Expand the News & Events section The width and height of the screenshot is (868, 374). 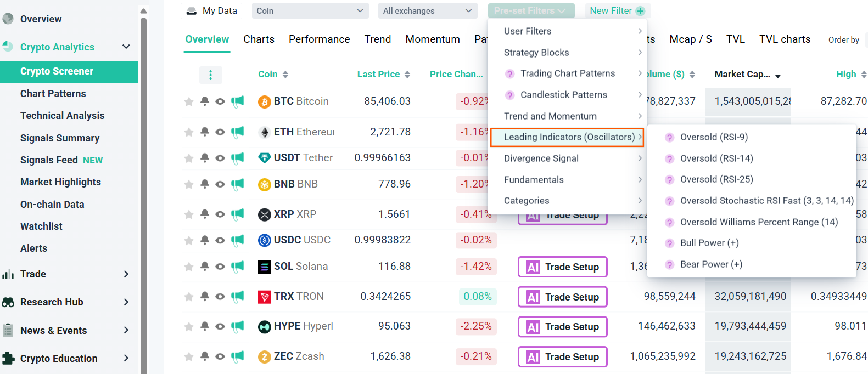point(126,330)
